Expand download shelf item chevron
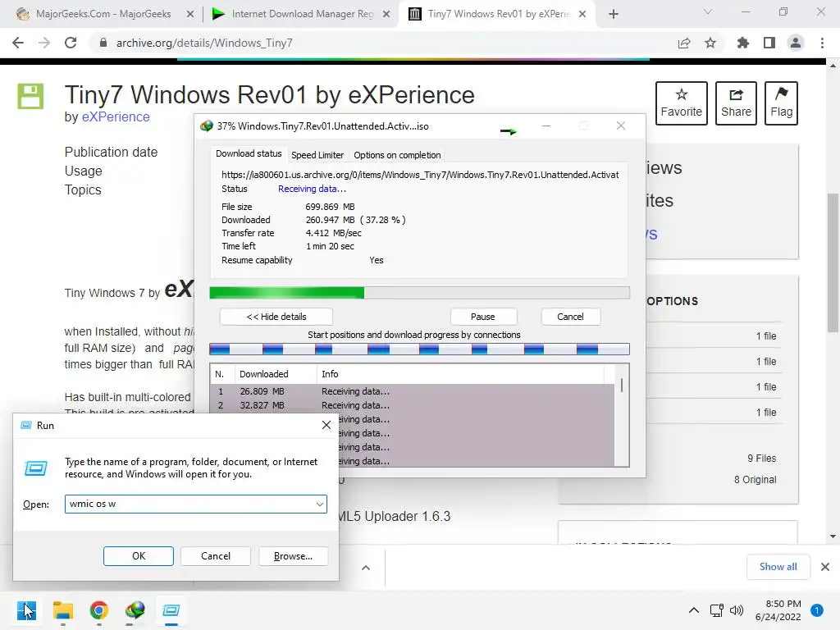This screenshot has height=630, width=840. coord(366,568)
